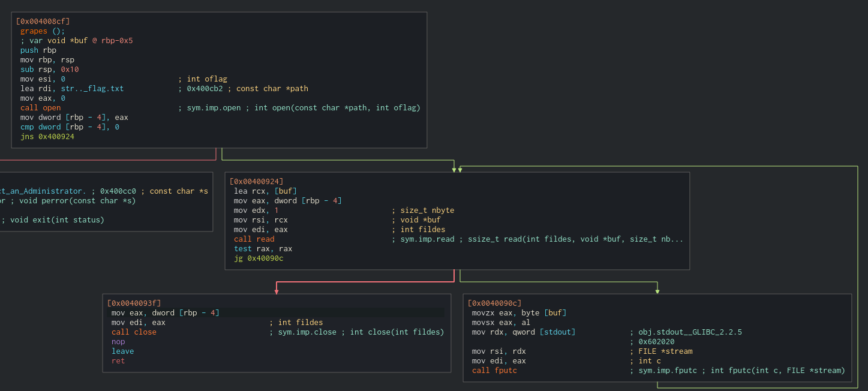The width and height of the screenshot is (868, 391).
Task: Select the 'var void *buf @ rbp-0x5' comment
Action: [x=77, y=41]
